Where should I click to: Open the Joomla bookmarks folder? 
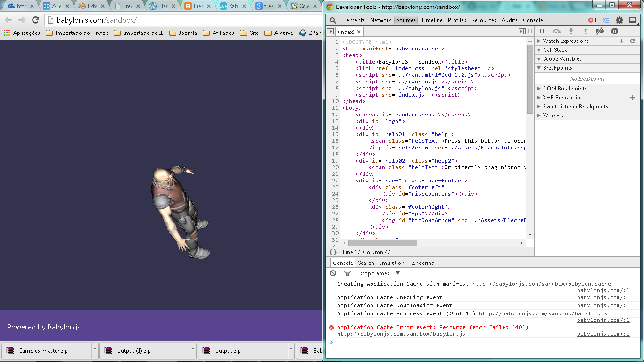[183, 33]
